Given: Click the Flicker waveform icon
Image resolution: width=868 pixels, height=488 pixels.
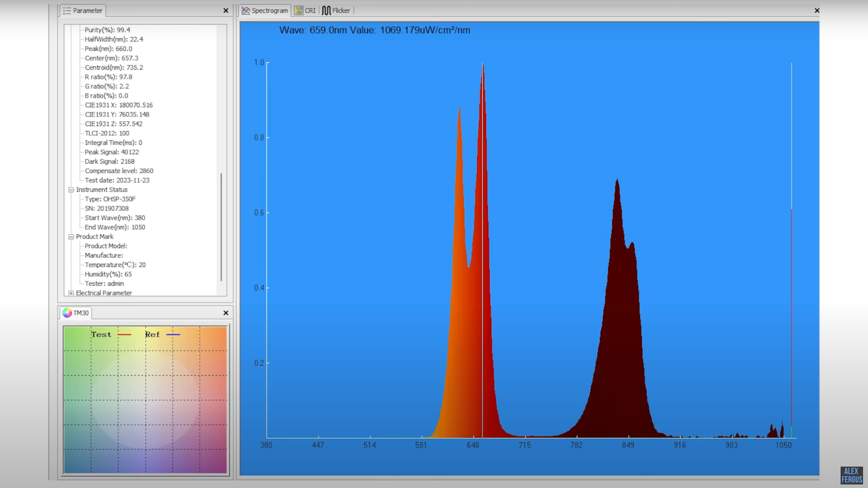Looking at the screenshot, I should [x=326, y=10].
